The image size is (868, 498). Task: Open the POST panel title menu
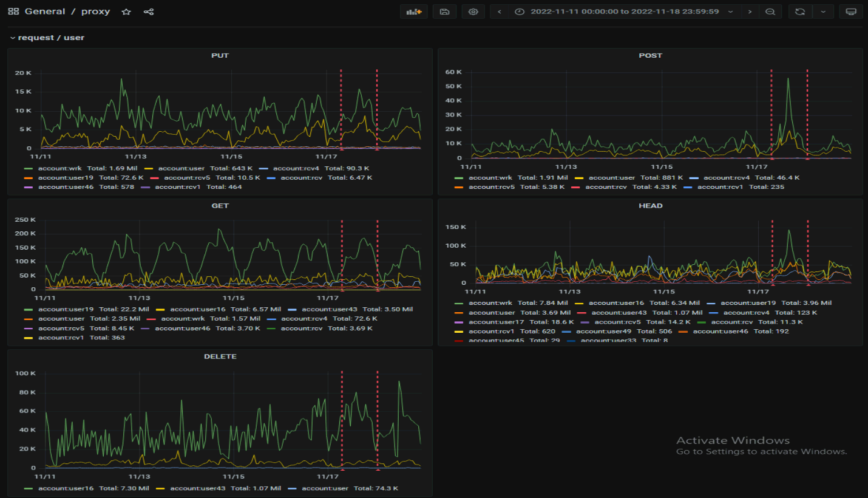click(650, 55)
